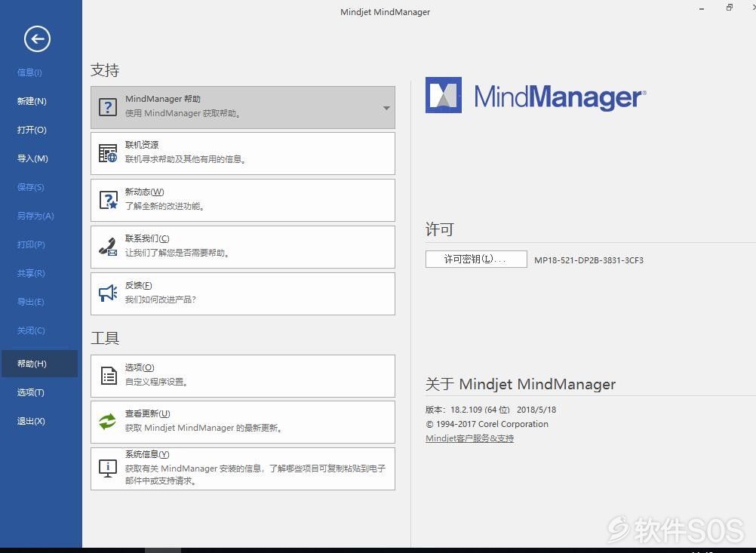Click the 新动态 question star icon
Image resolution: width=756 pixels, height=553 pixels.
point(108,200)
